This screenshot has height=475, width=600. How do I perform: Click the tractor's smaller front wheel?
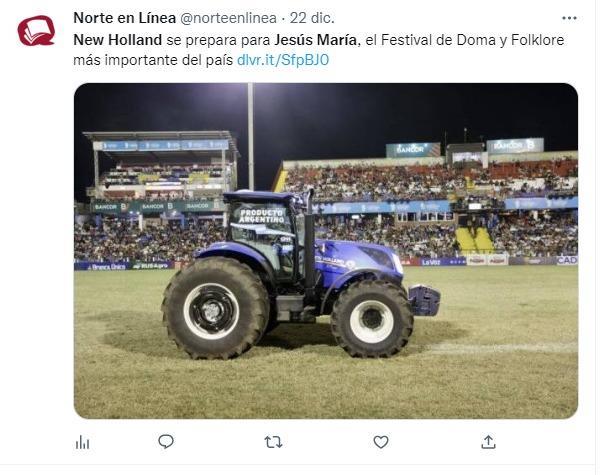[x=372, y=318]
